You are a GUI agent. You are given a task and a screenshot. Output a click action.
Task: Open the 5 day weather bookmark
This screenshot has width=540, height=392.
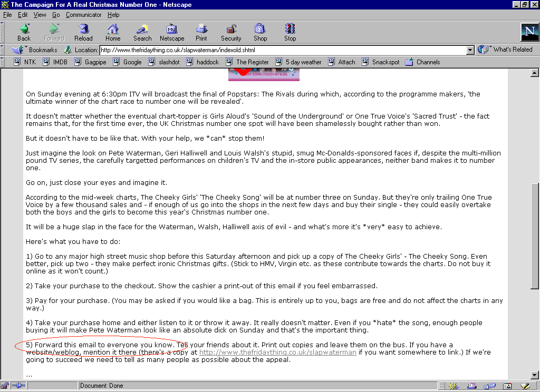[298, 62]
